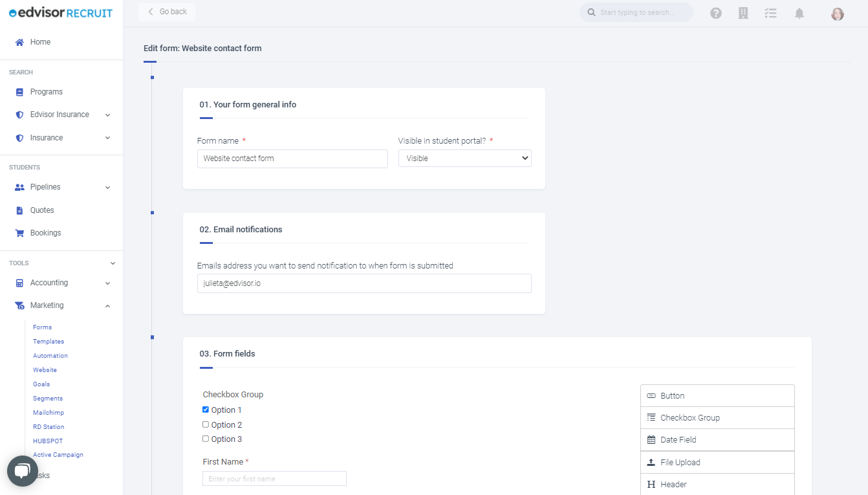
Task: Focus the top search box
Action: pyautogui.click(x=636, y=12)
